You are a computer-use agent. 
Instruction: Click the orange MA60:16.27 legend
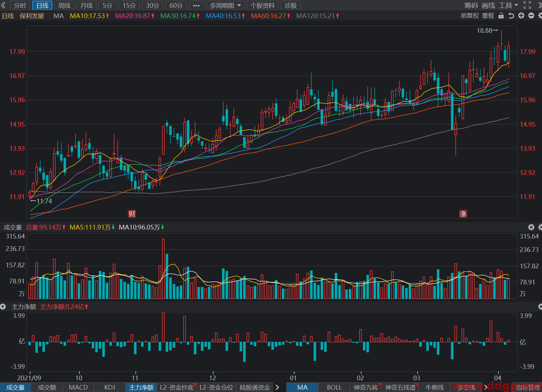pyautogui.click(x=270, y=16)
